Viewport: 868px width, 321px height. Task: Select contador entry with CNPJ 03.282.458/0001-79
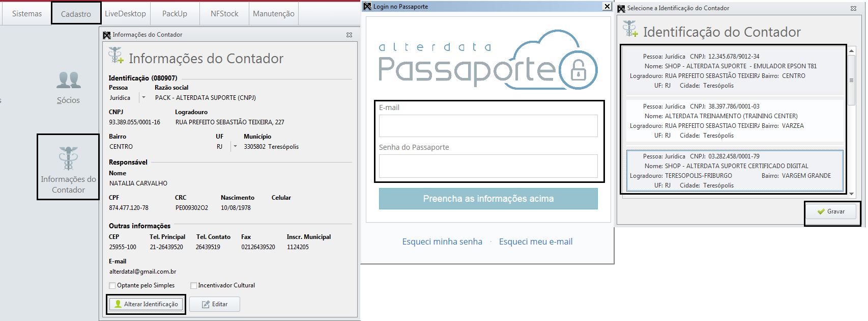[x=735, y=171]
